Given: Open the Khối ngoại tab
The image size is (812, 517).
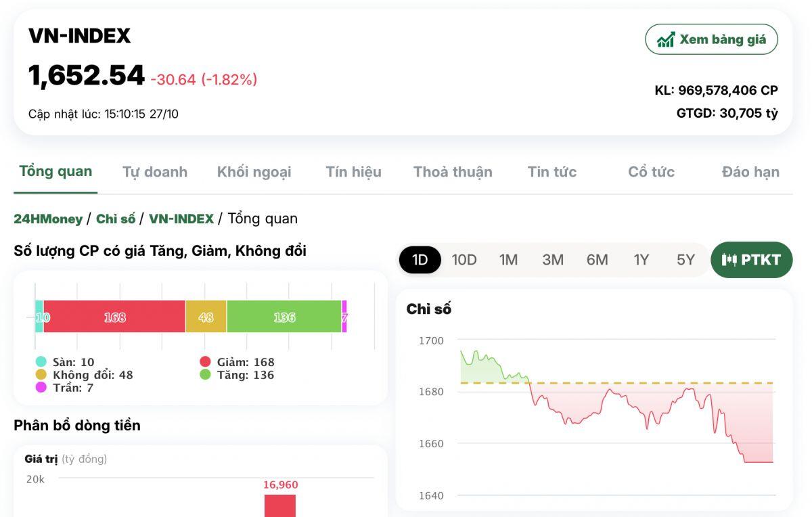Looking at the screenshot, I should (x=254, y=172).
